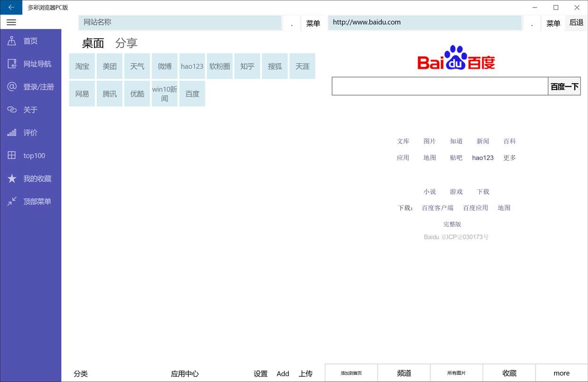The image size is (588, 382).
Task: Click the 网站名称 input field
Action: click(x=180, y=22)
